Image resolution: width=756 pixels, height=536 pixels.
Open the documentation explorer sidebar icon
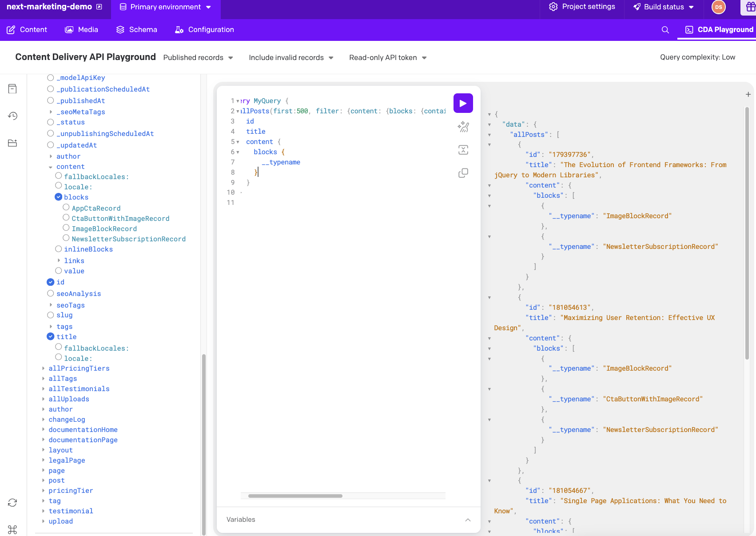(x=12, y=89)
